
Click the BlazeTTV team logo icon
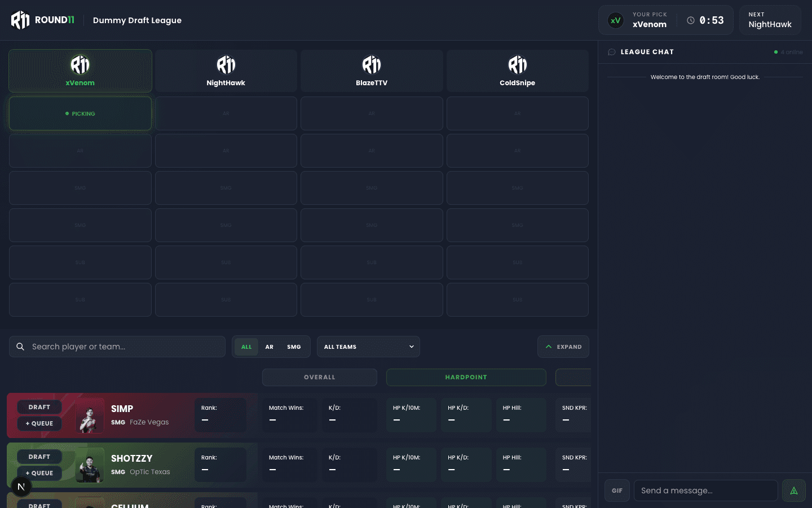[372, 65]
